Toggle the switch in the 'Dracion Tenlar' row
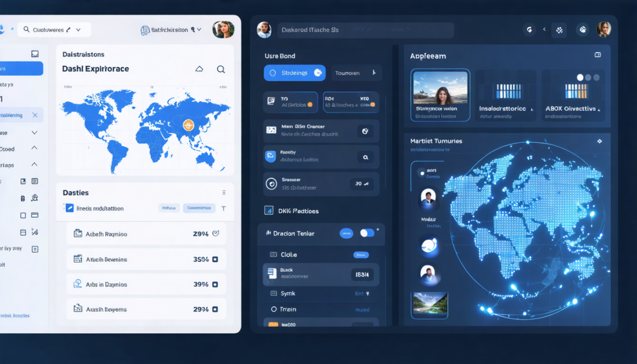The height and width of the screenshot is (364, 637). tap(367, 233)
